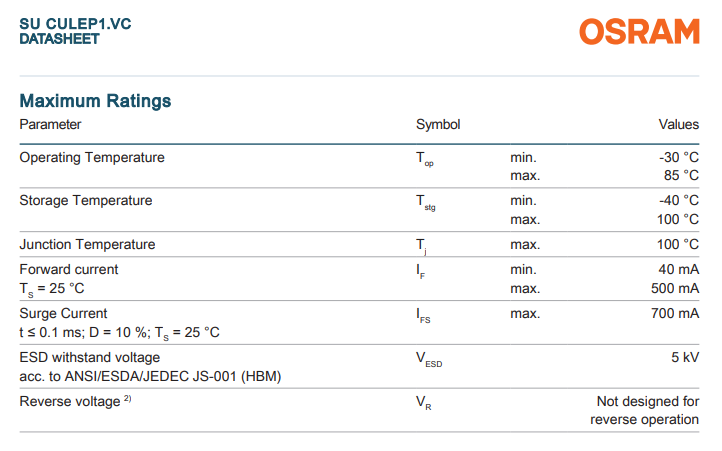Image resolution: width=722 pixels, height=451 pixels.
Task: Click the ESD withstand voltage label
Action: pos(89,357)
